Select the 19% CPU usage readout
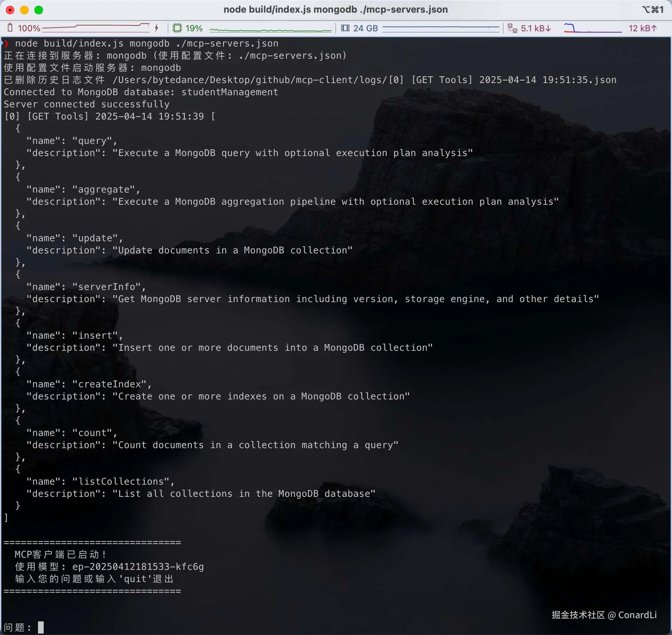 click(194, 28)
